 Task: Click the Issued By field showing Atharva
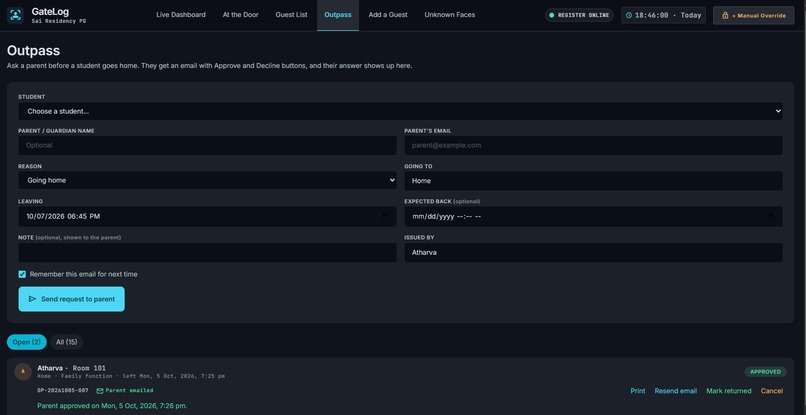coord(593,252)
